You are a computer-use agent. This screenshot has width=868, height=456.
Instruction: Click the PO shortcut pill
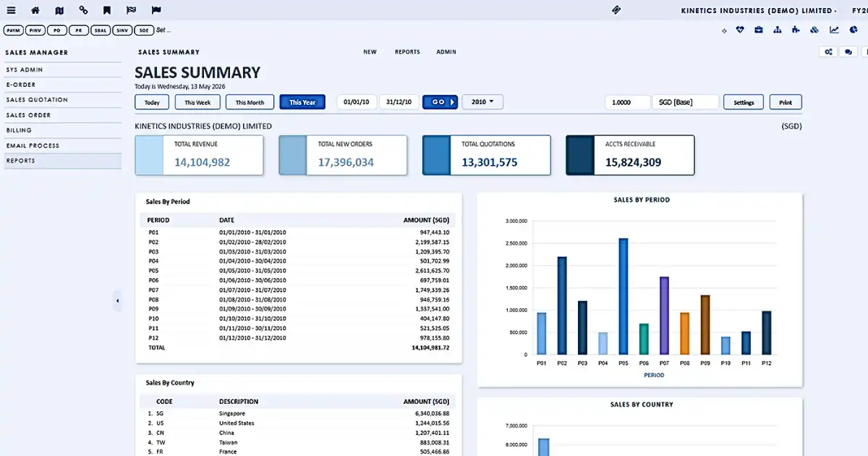pos(57,30)
